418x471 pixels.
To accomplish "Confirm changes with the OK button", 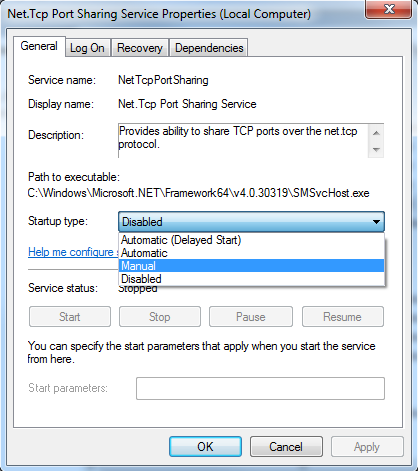I will (205, 447).
